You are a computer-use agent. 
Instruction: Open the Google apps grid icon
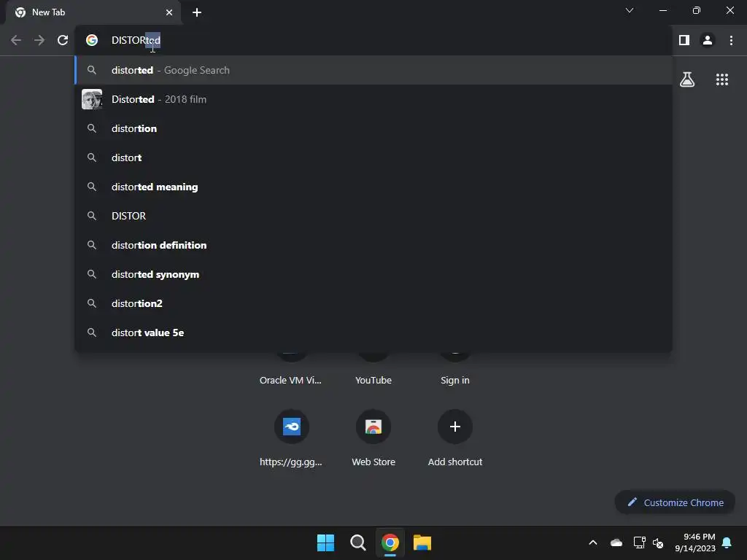(722, 79)
